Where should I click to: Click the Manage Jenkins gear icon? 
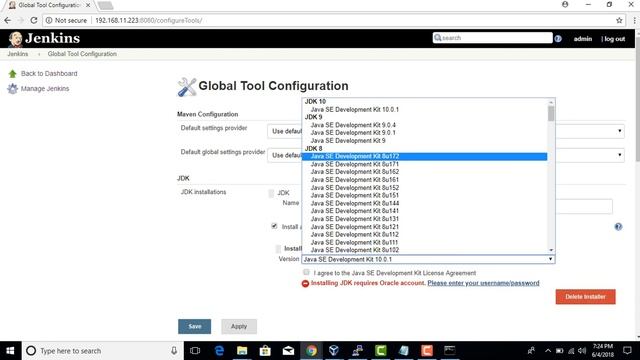[x=12, y=89]
